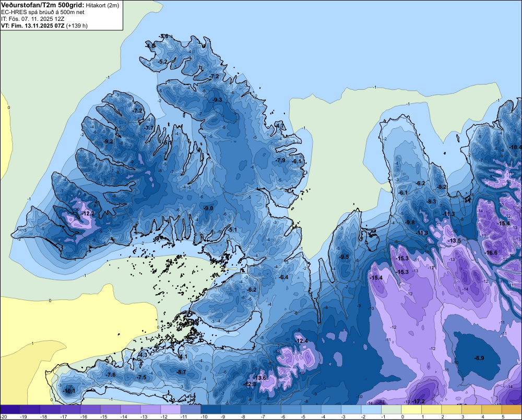The image size is (522, 420).
Task: Click the -10.1 temperature label
Action: (69, 391)
